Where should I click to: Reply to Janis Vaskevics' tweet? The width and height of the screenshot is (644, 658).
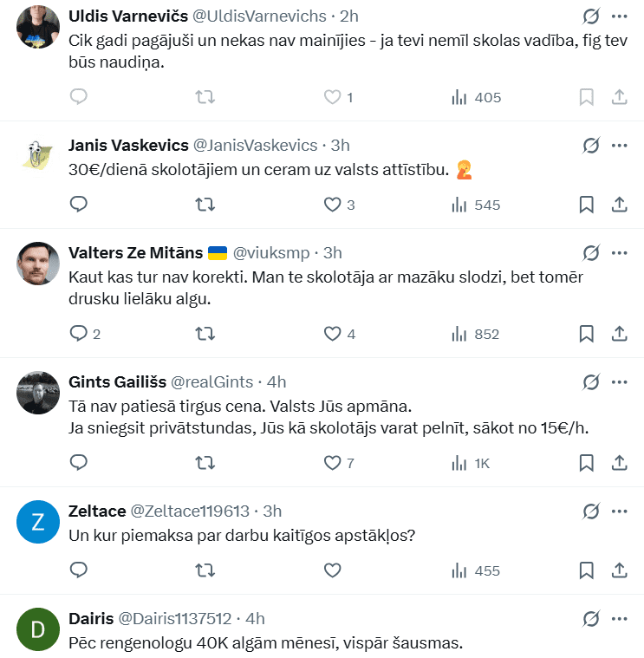(79, 205)
